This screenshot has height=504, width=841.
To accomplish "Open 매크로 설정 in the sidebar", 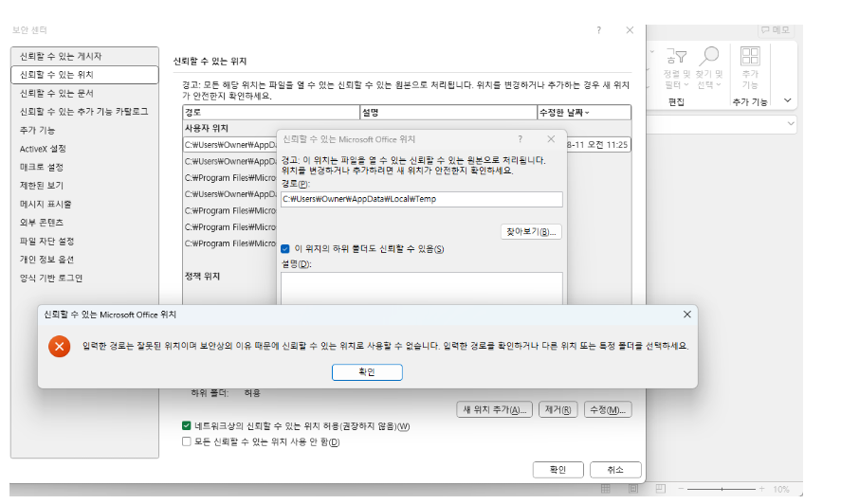I will [x=84, y=168].
